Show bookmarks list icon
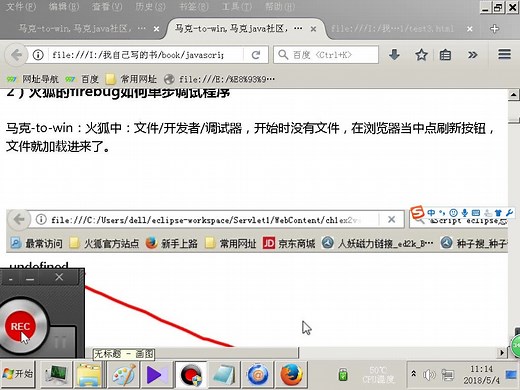520x390 pixels. click(x=445, y=55)
